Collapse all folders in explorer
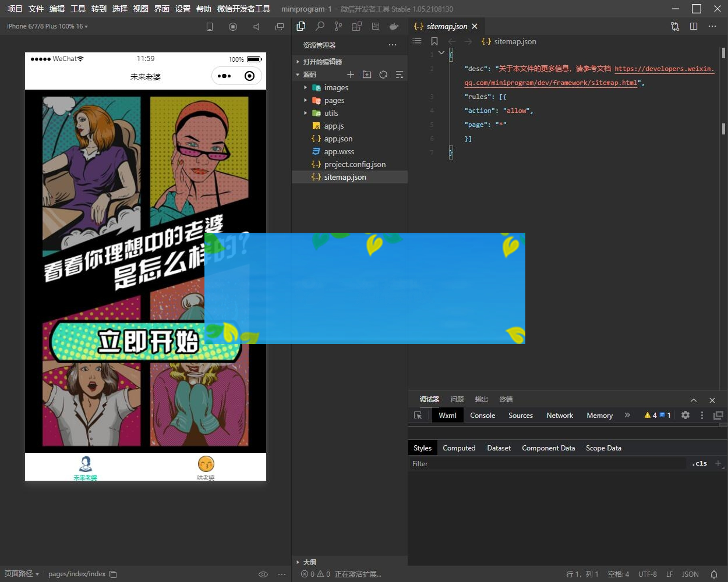This screenshot has width=728, height=582. (x=400, y=74)
